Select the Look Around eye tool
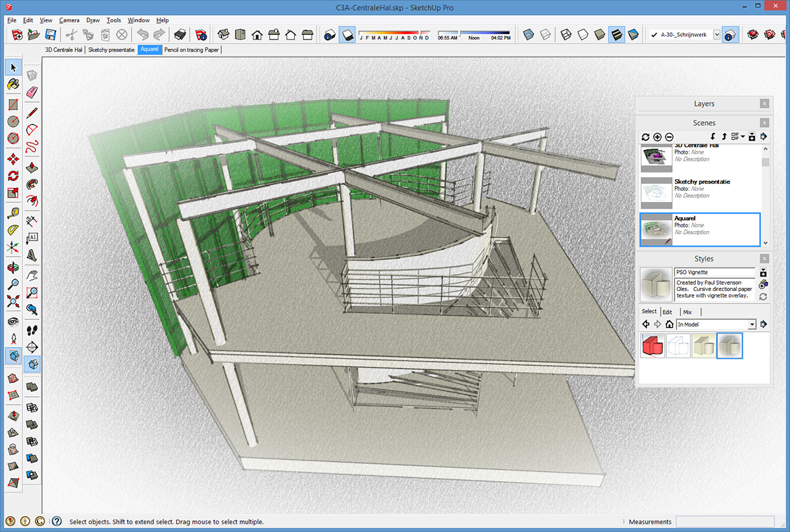 pyautogui.click(x=13, y=321)
